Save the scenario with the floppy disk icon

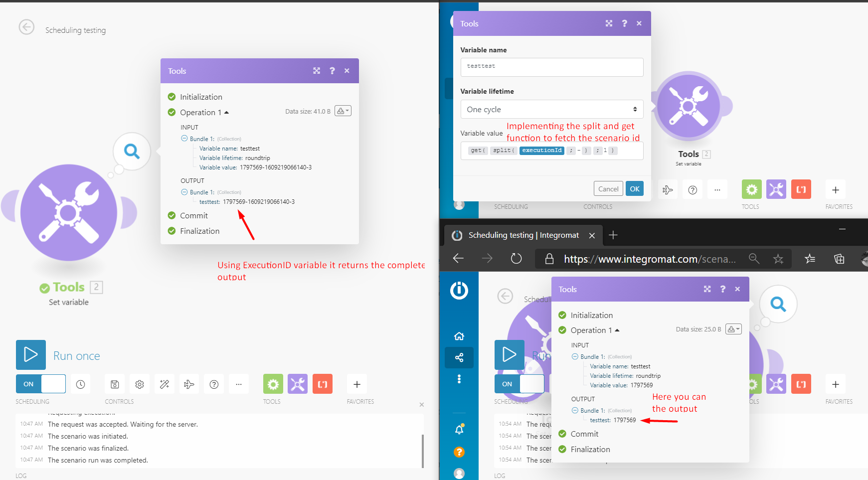115,384
